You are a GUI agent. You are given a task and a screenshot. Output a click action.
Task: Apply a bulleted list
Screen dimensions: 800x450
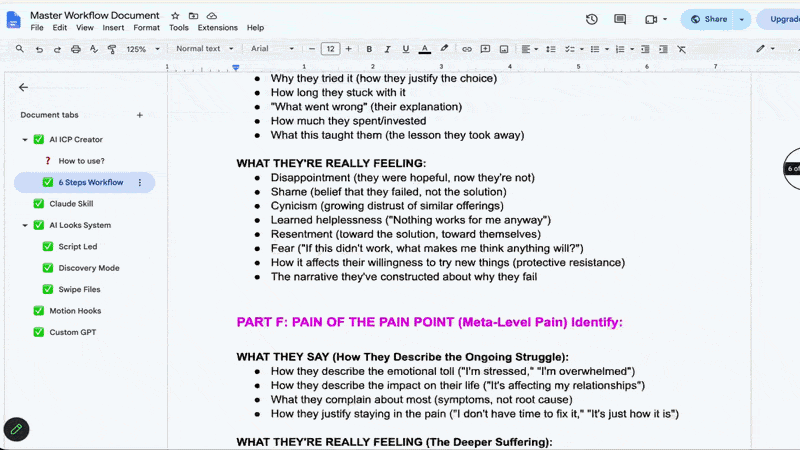click(595, 49)
